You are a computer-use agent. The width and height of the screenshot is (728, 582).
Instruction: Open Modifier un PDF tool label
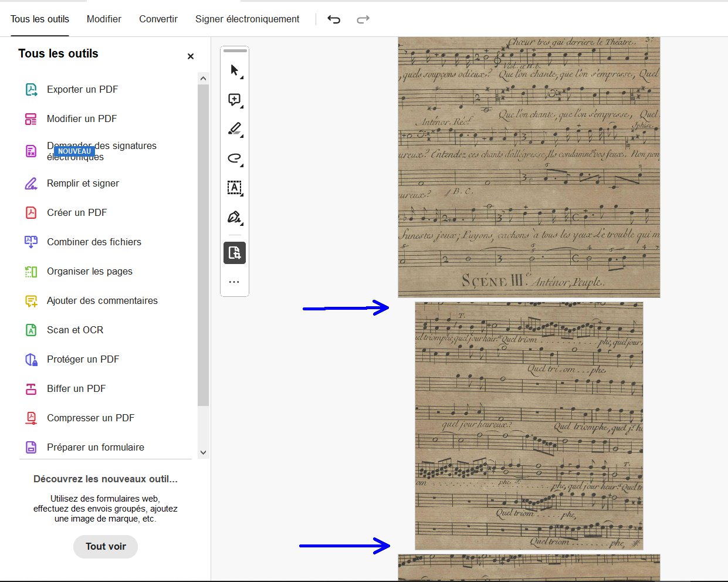pyautogui.click(x=82, y=119)
